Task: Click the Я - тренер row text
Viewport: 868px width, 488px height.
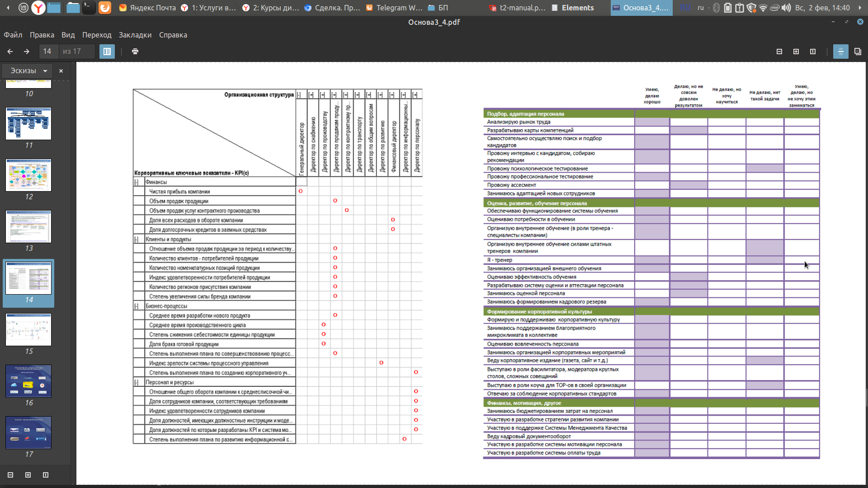Action: (500, 260)
